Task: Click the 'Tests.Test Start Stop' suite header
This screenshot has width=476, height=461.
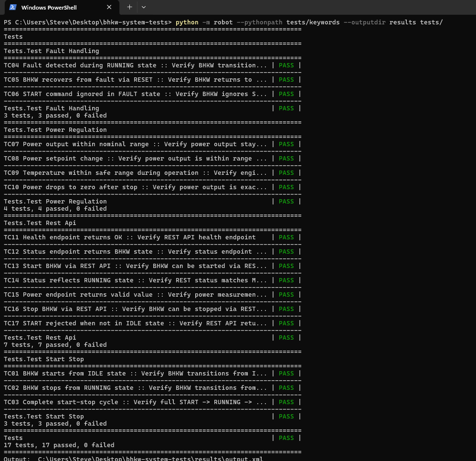Action: tap(44, 359)
